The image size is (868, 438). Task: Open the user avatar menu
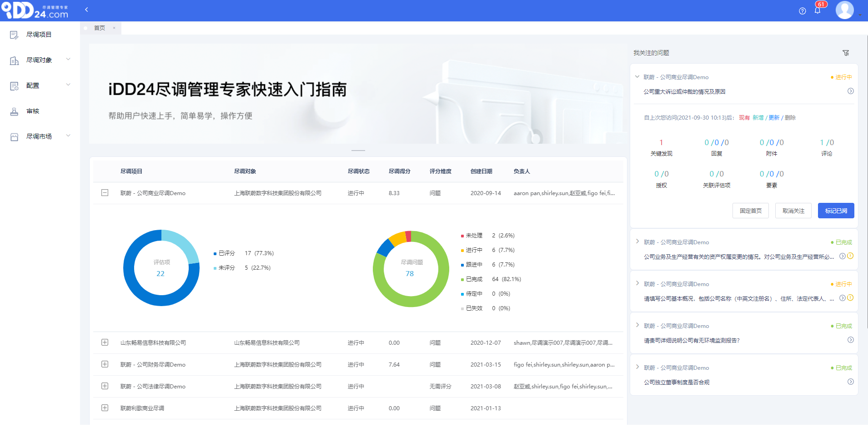[x=845, y=10]
